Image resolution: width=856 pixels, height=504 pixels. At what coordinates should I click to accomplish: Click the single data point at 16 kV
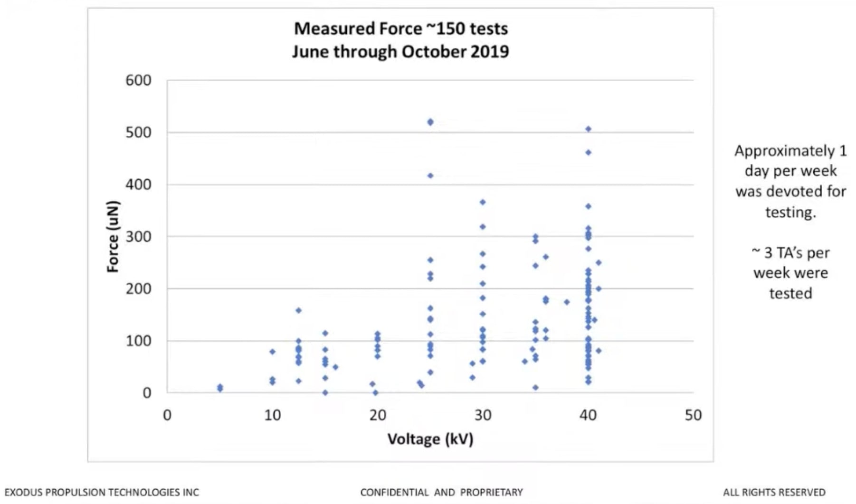coord(335,367)
